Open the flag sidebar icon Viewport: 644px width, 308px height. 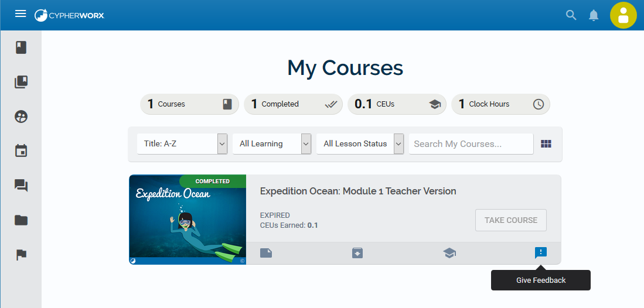(21, 255)
